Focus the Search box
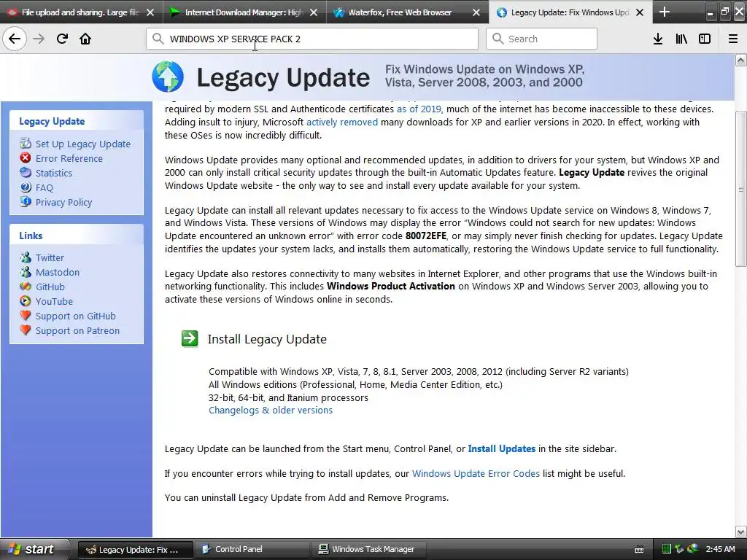The height and width of the screenshot is (560, 747). tap(542, 39)
